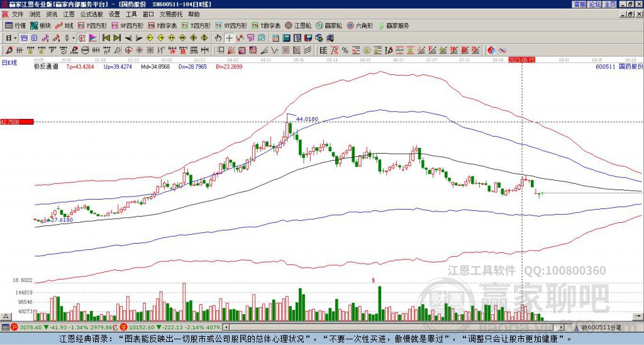Click the small grid icon in status bar
Viewport: 644px width, 345px height.
pos(5,327)
